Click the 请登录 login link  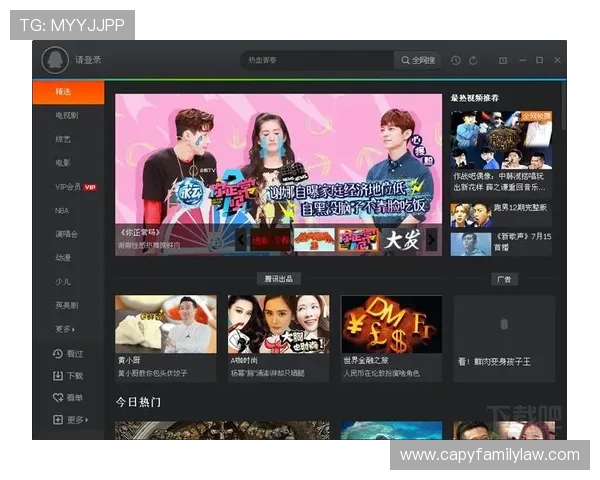pyautogui.click(x=88, y=60)
